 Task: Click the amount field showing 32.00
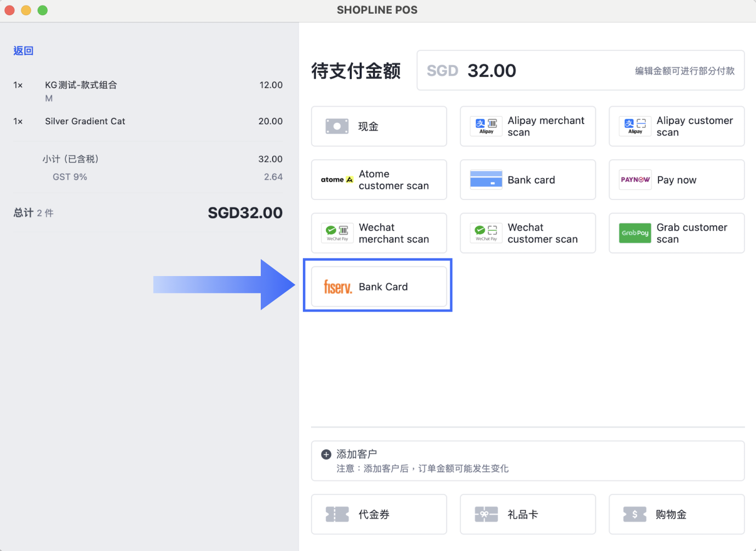(581, 71)
